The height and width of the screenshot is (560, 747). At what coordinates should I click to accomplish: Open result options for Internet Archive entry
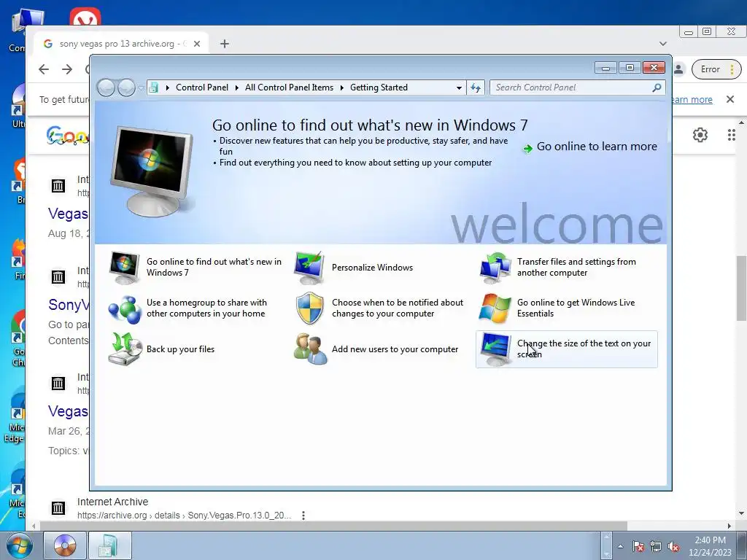(x=303, y=516)
